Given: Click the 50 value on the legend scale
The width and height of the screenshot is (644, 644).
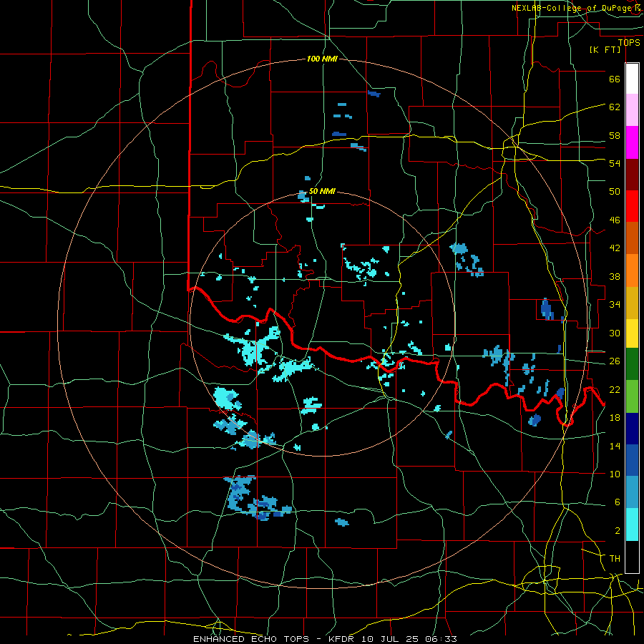Looking at the screenshot, I should pyautogui.click(x=615, y=192).
